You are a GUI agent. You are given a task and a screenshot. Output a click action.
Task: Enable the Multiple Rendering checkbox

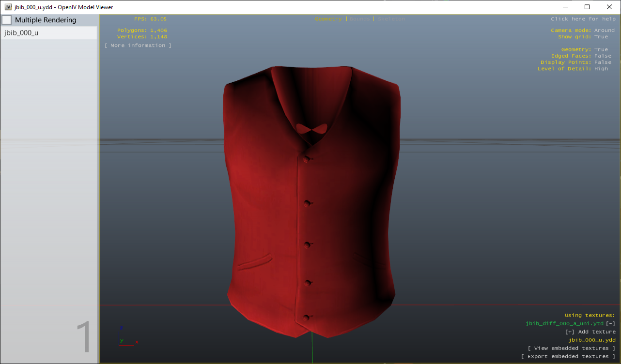click(7, 20)
